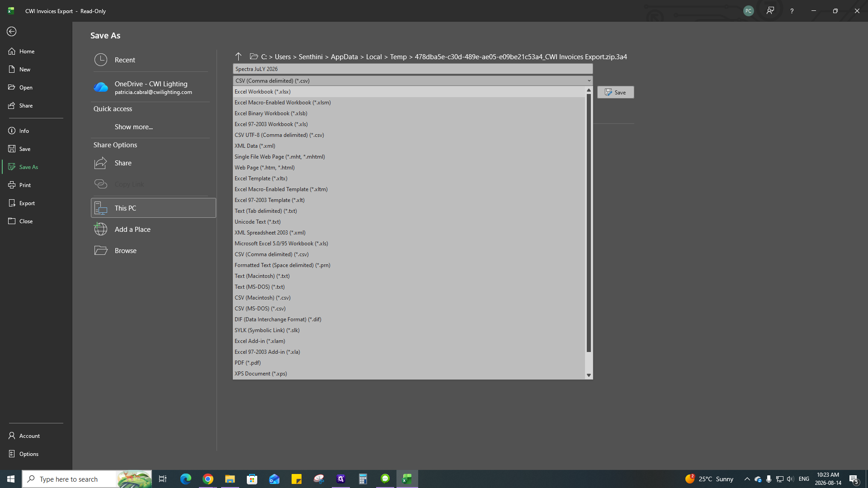Select Text (Tab delimited) (*.txt) format
868x488 pixels.
(409, 211)
